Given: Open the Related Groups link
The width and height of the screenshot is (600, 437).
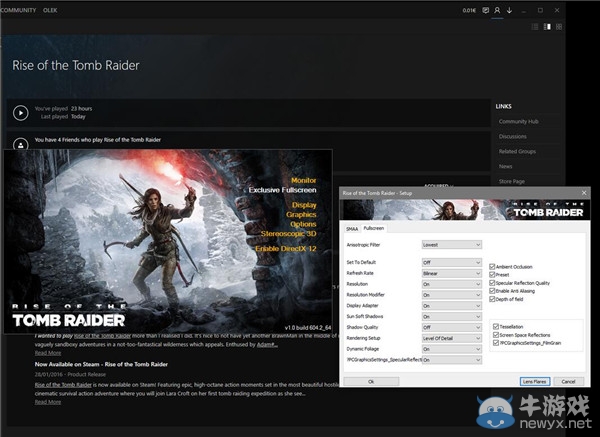Looking at the screenshot, I should [517, 152].
